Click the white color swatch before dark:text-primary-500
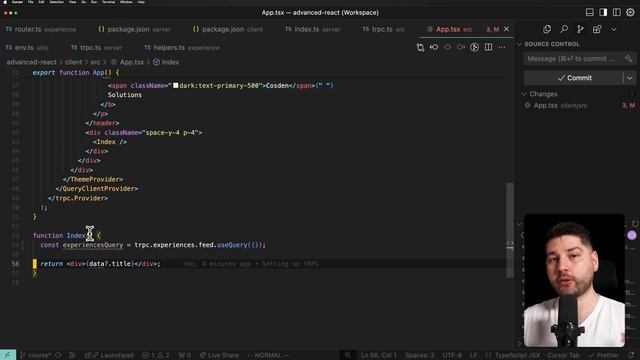This screenshot has height=360, width=640. coord(176,85)
